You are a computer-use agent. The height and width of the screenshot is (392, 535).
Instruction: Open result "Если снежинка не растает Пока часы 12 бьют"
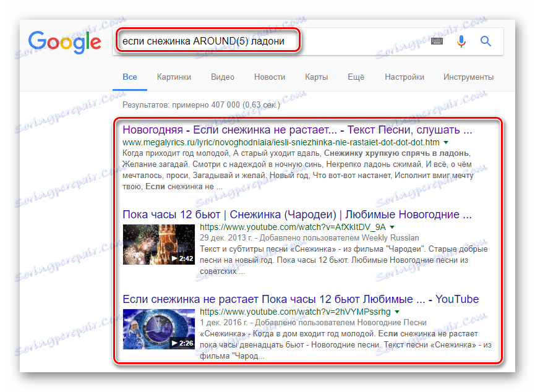click(x=301, y=299)
